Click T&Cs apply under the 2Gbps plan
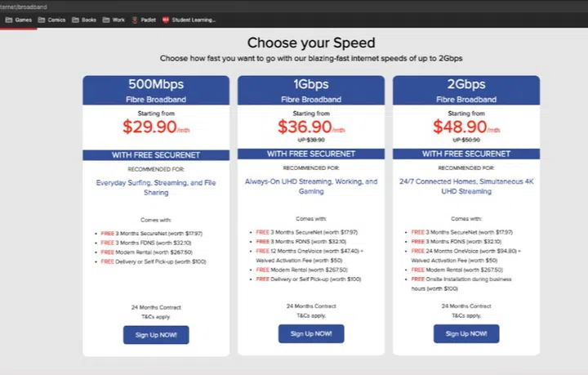This screenshot has height=375, width=588. coord(465,315)
